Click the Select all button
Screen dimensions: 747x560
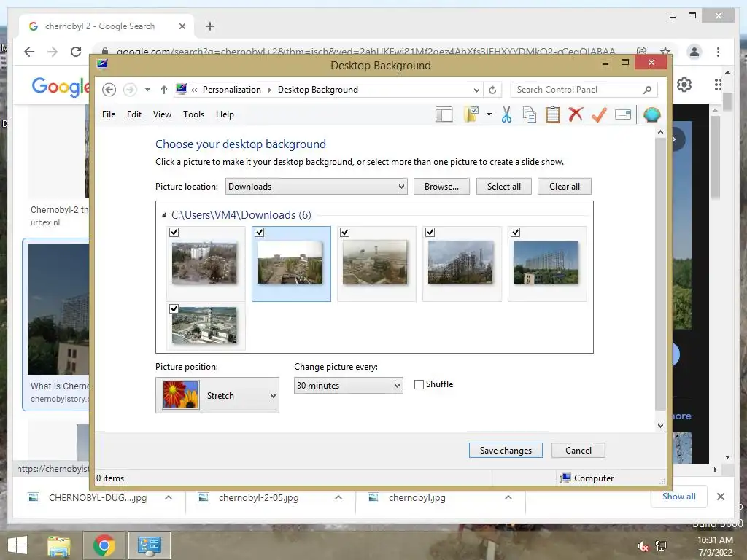click(503, 187)
